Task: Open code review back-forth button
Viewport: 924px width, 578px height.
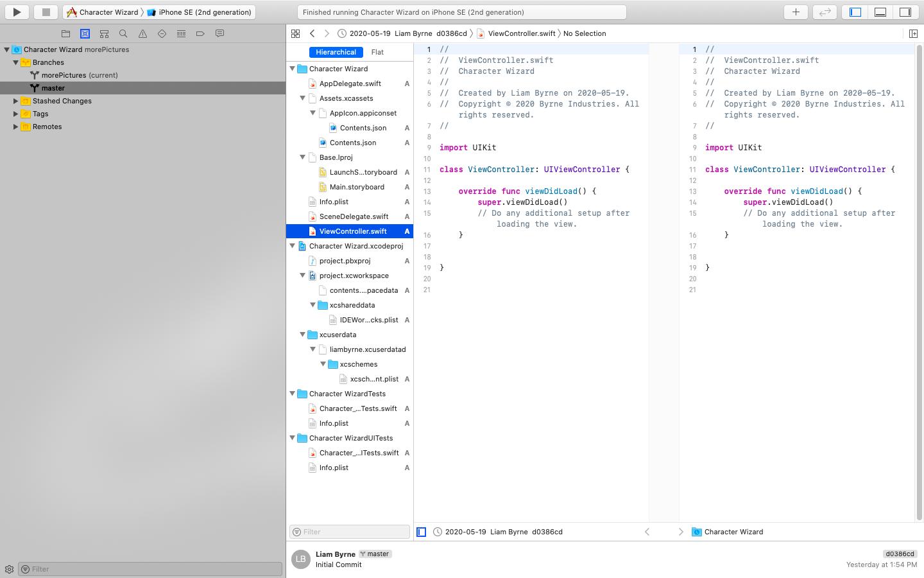Action: pyautogui.click(x=825, y=12)
